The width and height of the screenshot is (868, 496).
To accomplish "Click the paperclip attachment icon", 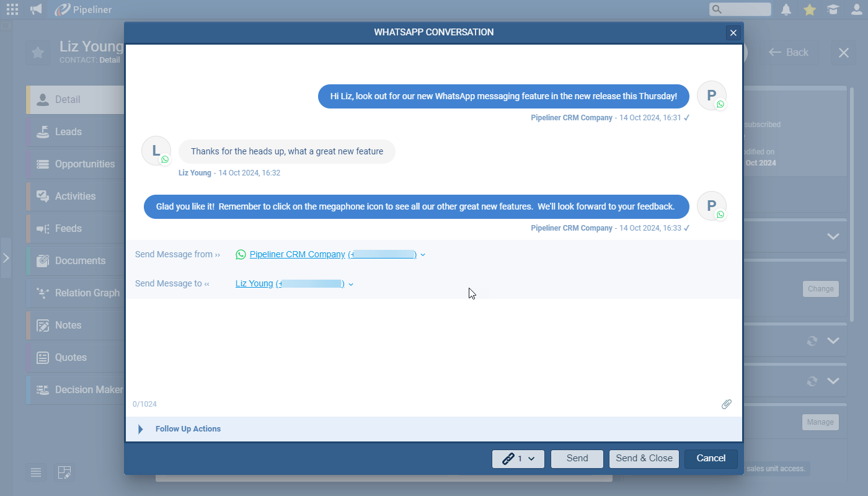I will tap(727, 404).
